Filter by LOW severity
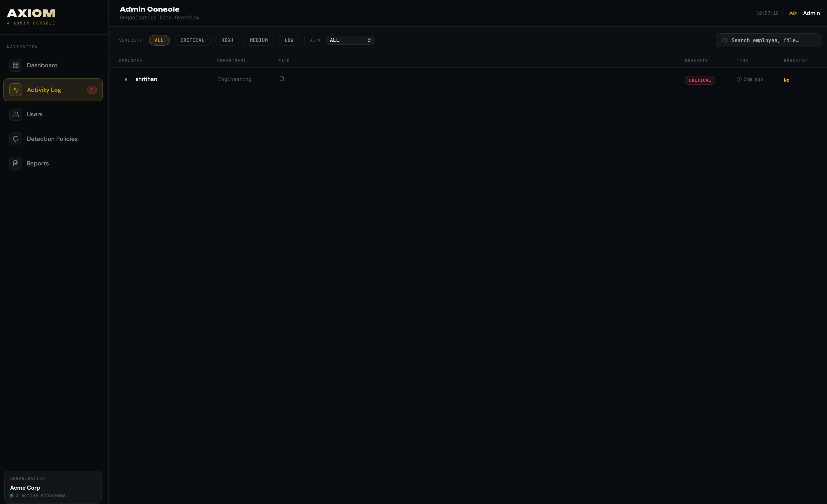 pos(289,40)
